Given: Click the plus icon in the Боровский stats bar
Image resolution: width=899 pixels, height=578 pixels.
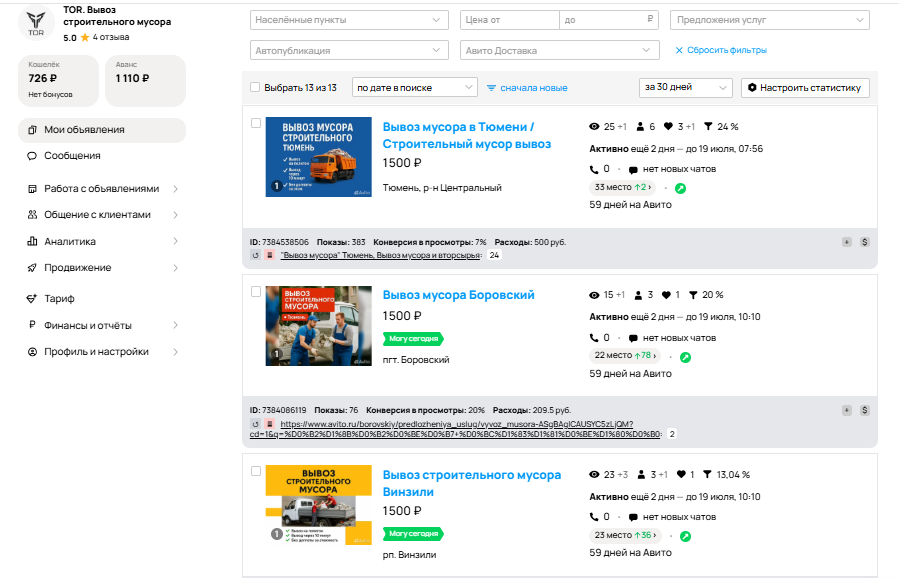Looking at the screenshot, I should coord(847,410).
